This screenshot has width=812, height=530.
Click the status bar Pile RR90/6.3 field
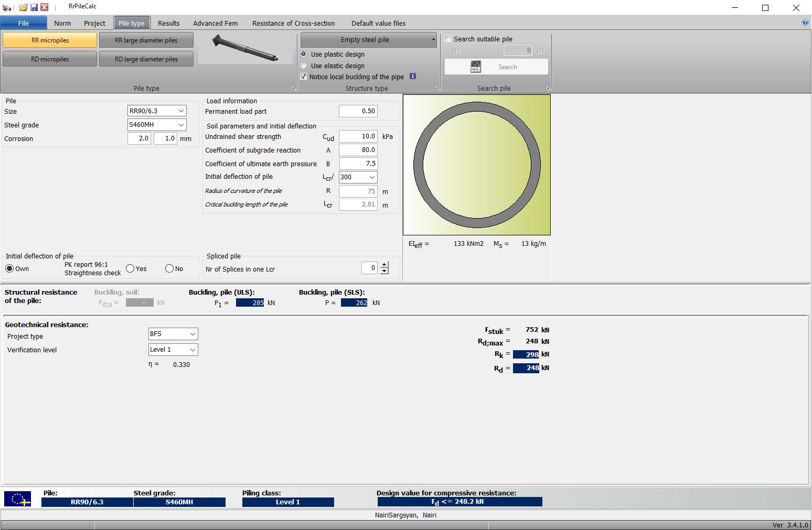click(x=87, y=502)
